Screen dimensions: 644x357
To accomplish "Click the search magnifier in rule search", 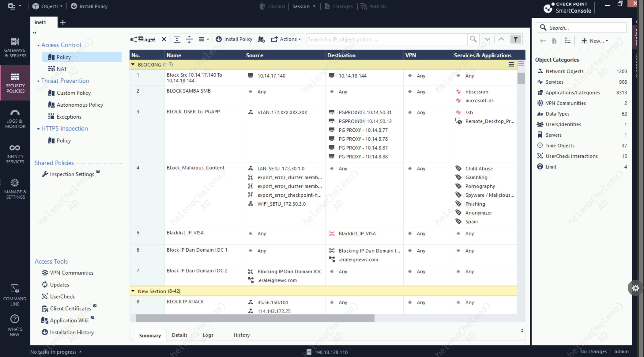I will pos(473,39).
